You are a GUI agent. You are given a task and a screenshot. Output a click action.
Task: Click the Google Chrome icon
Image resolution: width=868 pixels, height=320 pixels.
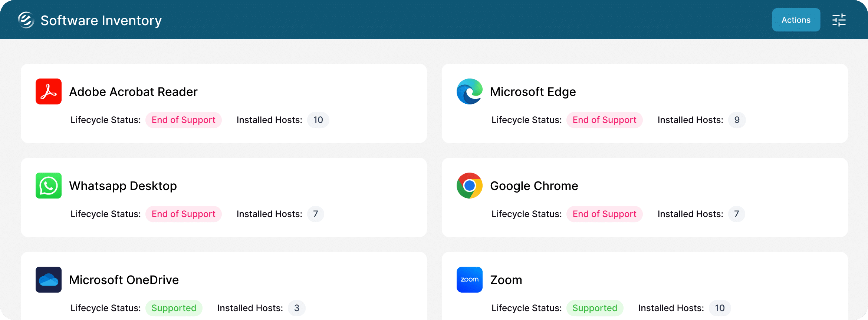[x=470, y=186]
